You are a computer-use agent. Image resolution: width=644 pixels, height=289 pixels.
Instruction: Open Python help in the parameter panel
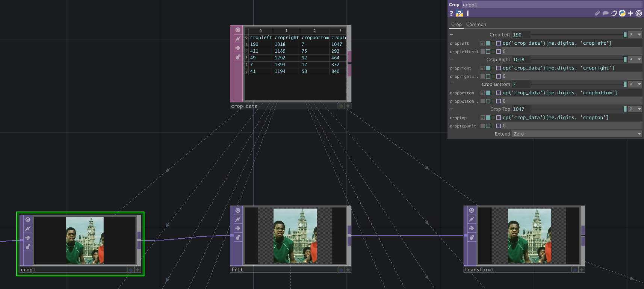point(459,13)
